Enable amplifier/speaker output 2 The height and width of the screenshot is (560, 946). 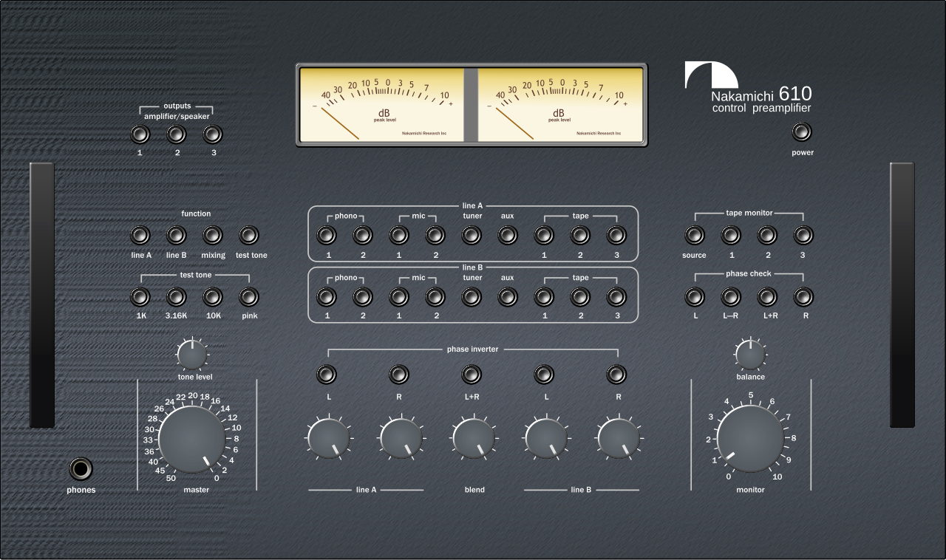pyautogui.click(x=176, y=134)
